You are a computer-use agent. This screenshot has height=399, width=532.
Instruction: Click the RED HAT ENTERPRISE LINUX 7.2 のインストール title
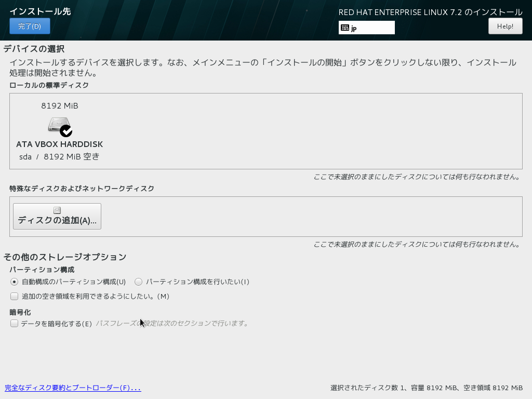click(431, 12)
